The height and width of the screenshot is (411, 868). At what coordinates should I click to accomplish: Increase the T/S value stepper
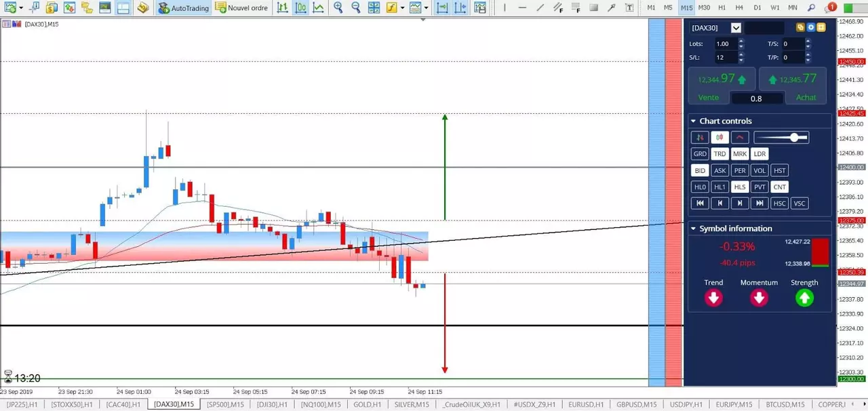click(808, 41)
